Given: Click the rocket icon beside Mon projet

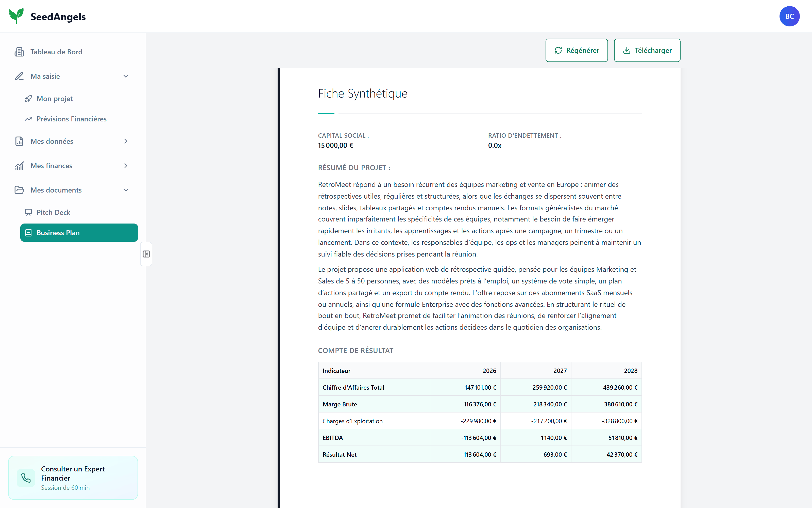Looking at the screenshot, I should tap(28, 99).
